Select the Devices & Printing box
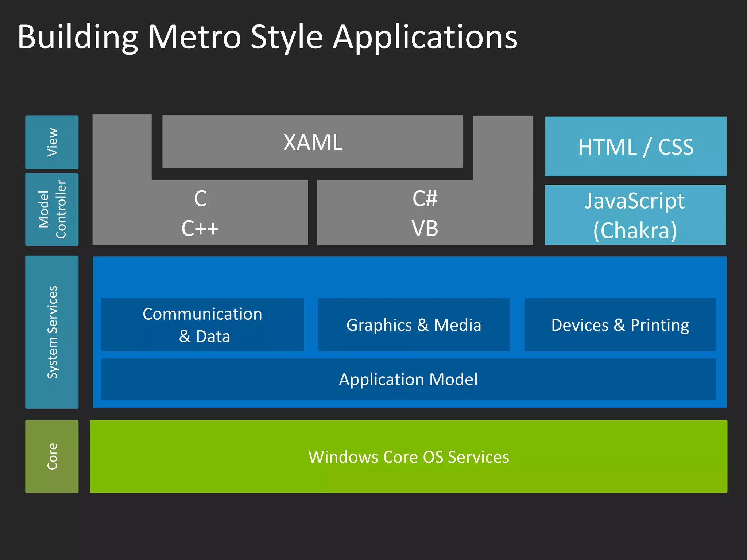The width and height of the screenshot is (747, 560). coord(620,324)
